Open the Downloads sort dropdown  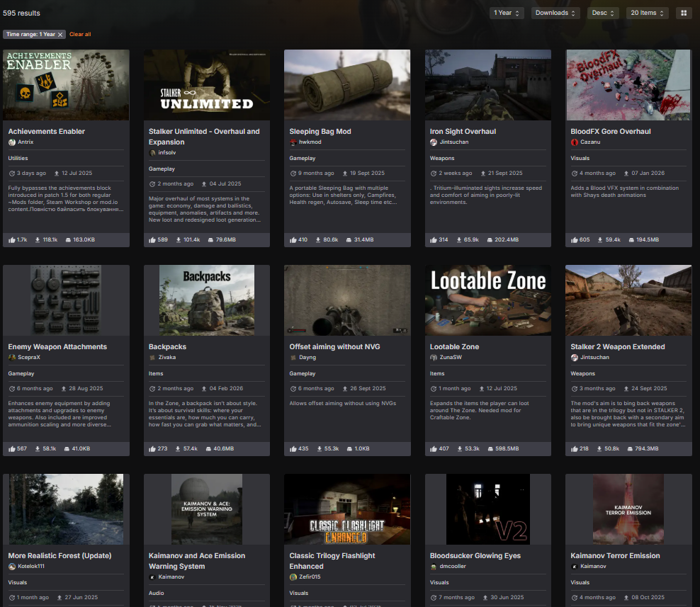(555, 13)
